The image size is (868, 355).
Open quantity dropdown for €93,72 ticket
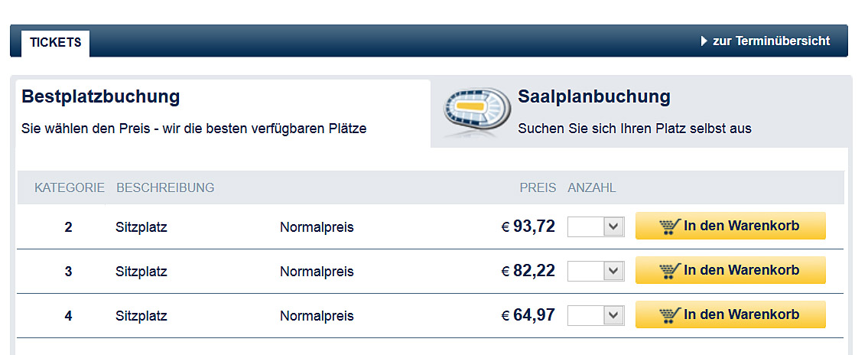[x=596, y=226]
